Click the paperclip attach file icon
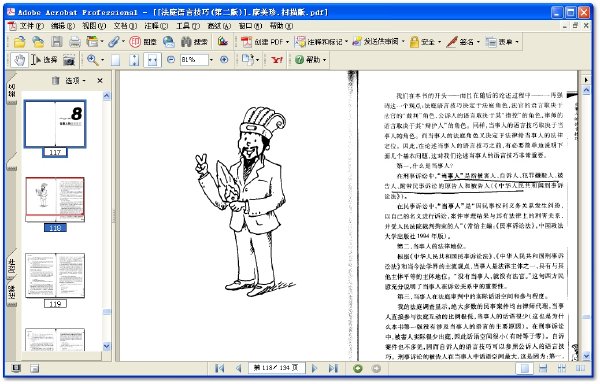Image resolution: width=600 pixels, height=384 pixels. (x=114, y=41)
